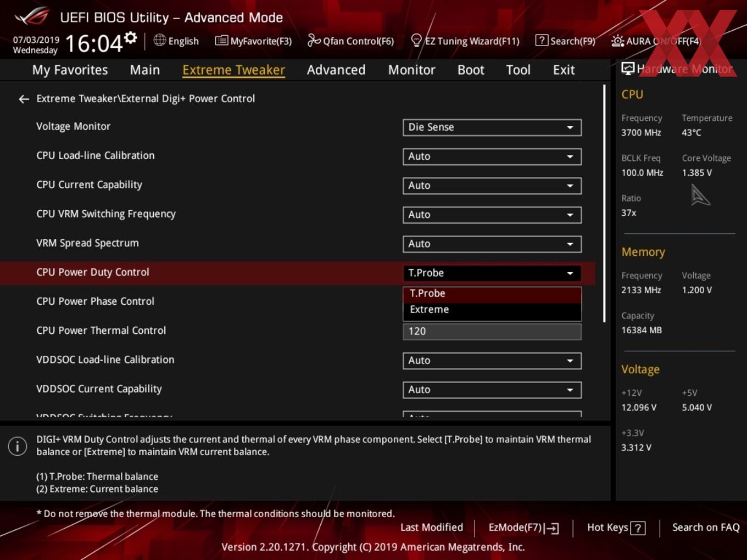Expand the Voltage Monitor Die Sense dropdown
Viewport: 747px width, 560px height.
(492, 127)
